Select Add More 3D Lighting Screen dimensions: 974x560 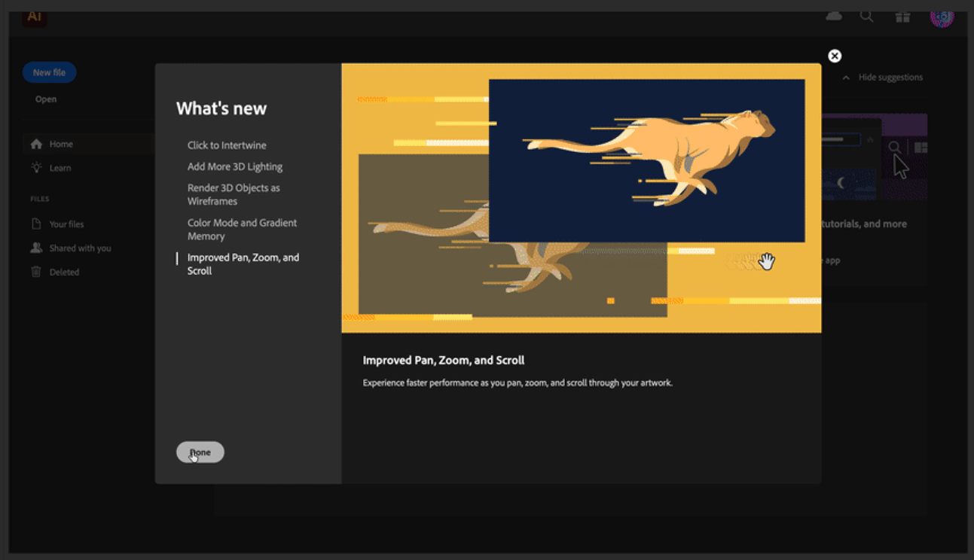point(235,166)
